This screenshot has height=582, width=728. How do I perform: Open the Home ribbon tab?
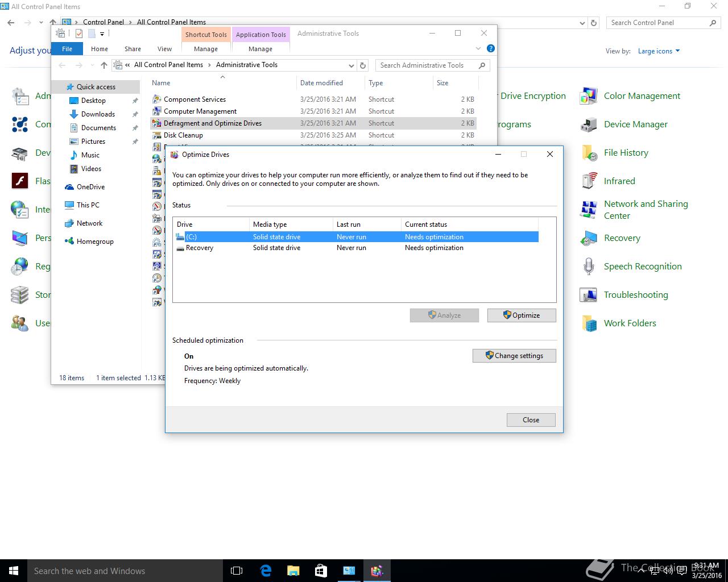100,49
